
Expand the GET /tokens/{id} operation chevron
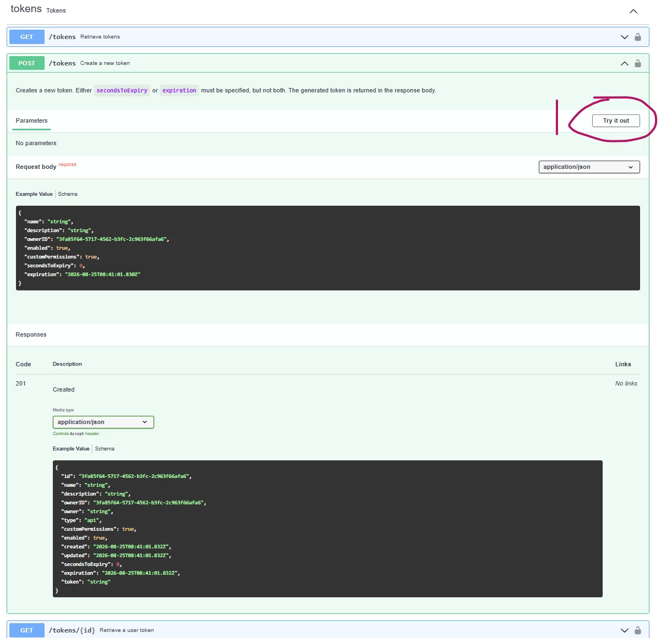624,630
